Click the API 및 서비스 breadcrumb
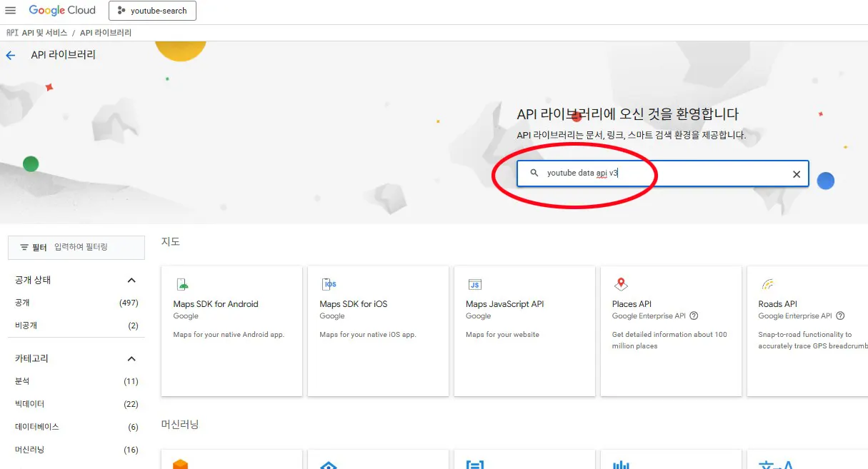The image size is (868, 469). (x=44, y=33)
